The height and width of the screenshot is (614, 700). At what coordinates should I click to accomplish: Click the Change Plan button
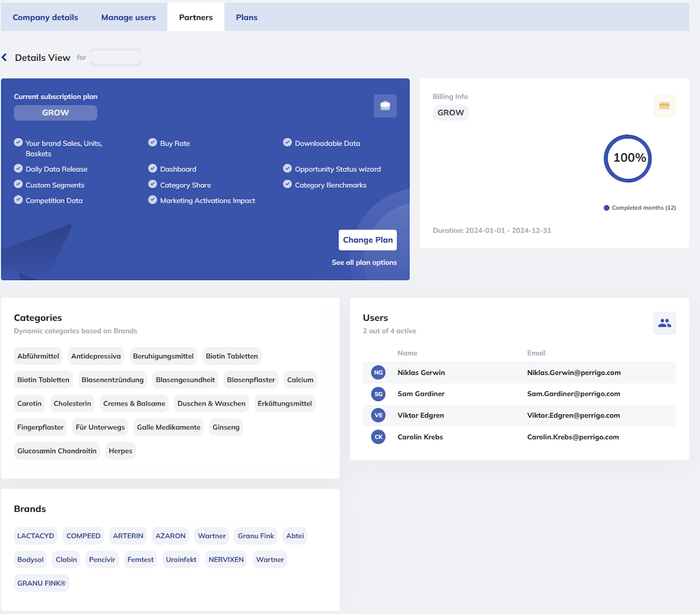coord(367,240)
